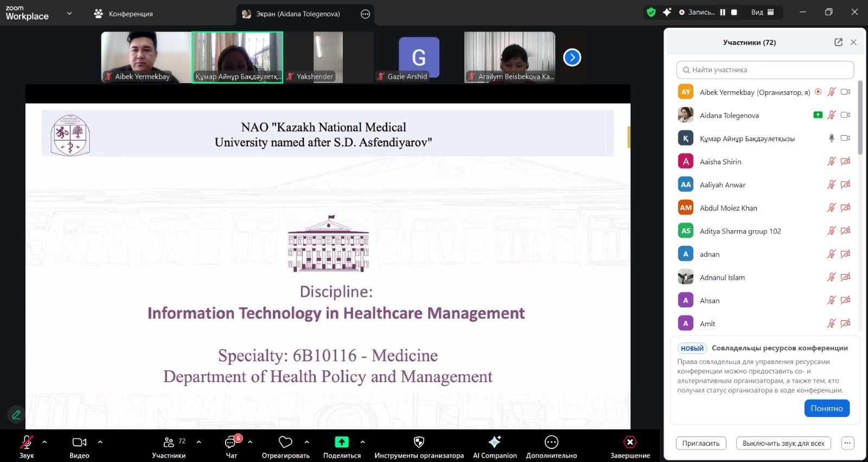Click the Пригласить button
The height and width of the screenshot is (462, 868).
[700, 443]
